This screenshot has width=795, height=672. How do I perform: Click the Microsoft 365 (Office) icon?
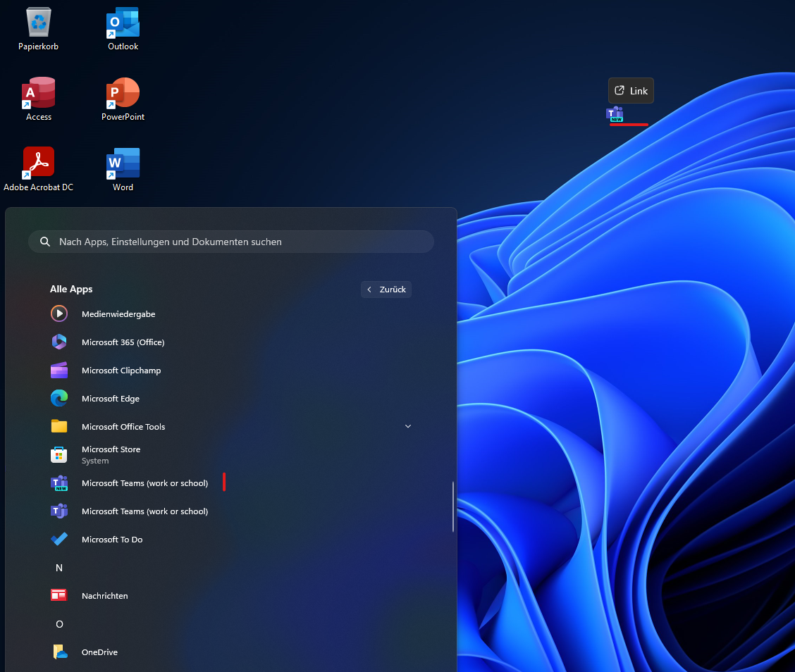(59, 342)
